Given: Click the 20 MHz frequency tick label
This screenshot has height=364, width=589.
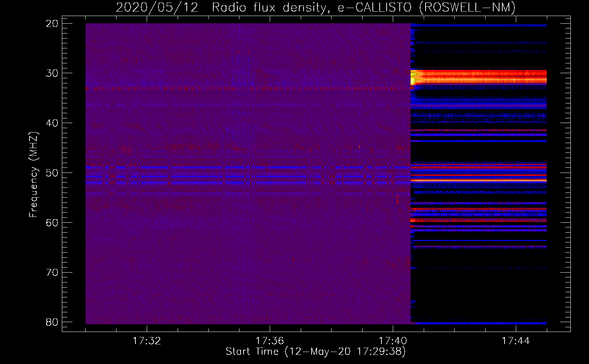Looking at the screenshot, I should click(52, 24).
